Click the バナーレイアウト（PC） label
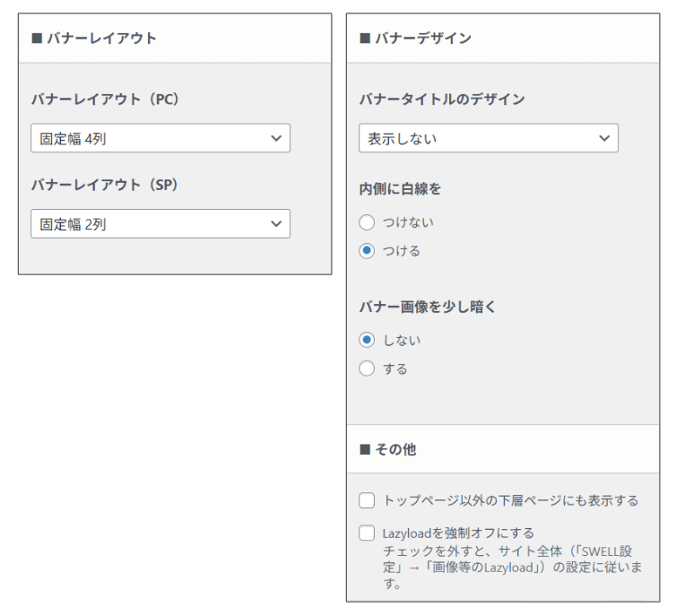Screen dimensions: 676x616 click(x=105, y=100)
